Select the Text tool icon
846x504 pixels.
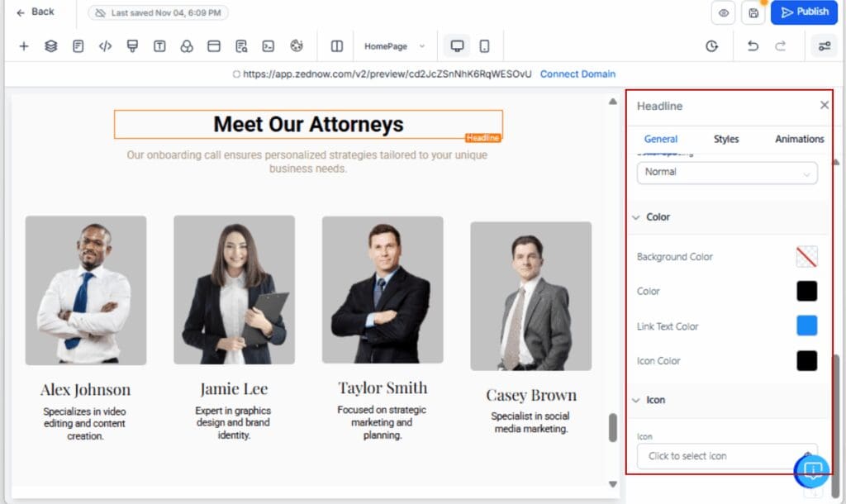point(159,45)
